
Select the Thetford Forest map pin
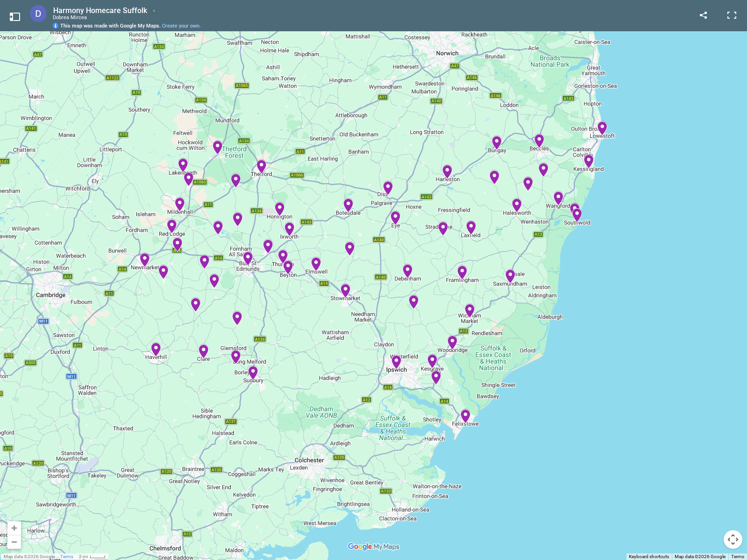[x=218, y=147]
